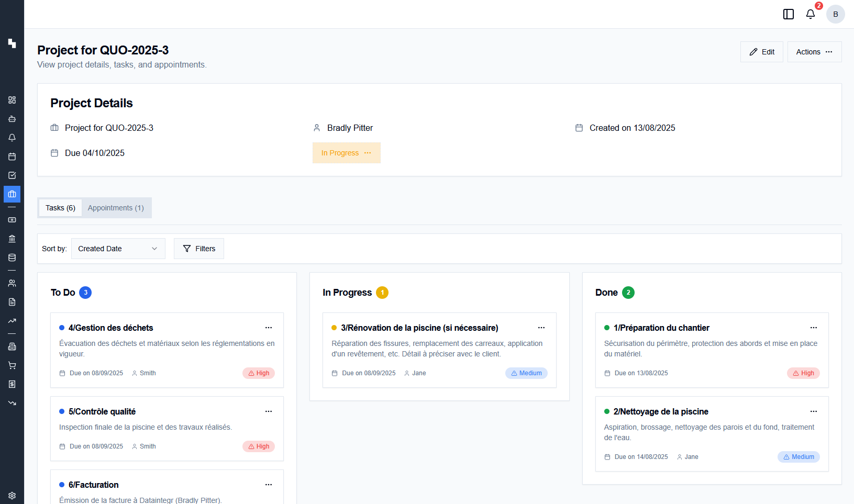The height and width of the screenshot is (504, 854).
Task: Open the settings gear icon in sidebar
Action: click(12, 495)
